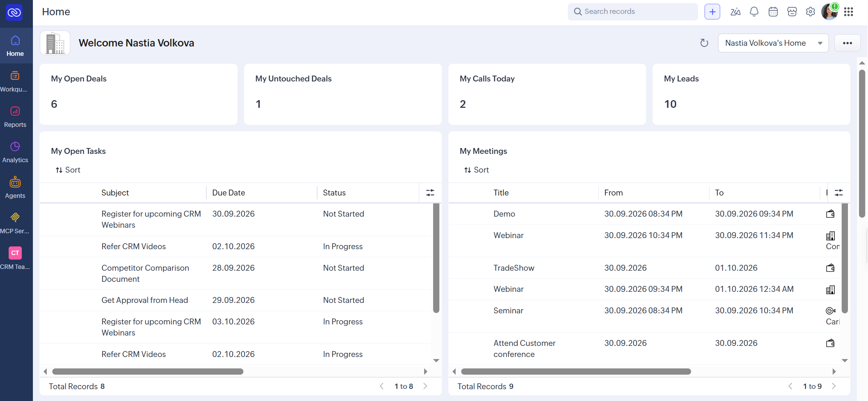Go to Analytics module
Viewport: 868px width, 401px height.
[x=15, y=152]
